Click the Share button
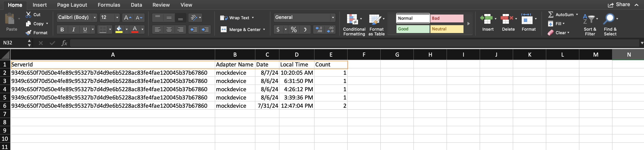The height and width of the screenshot is (150, 644). click(x=619, y=5)
